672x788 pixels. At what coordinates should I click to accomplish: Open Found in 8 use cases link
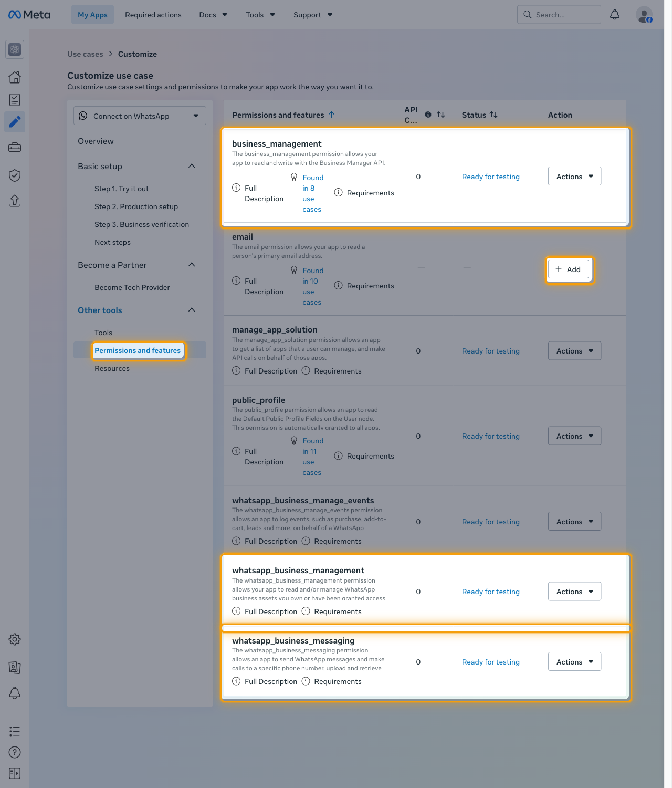coord(312,193)
